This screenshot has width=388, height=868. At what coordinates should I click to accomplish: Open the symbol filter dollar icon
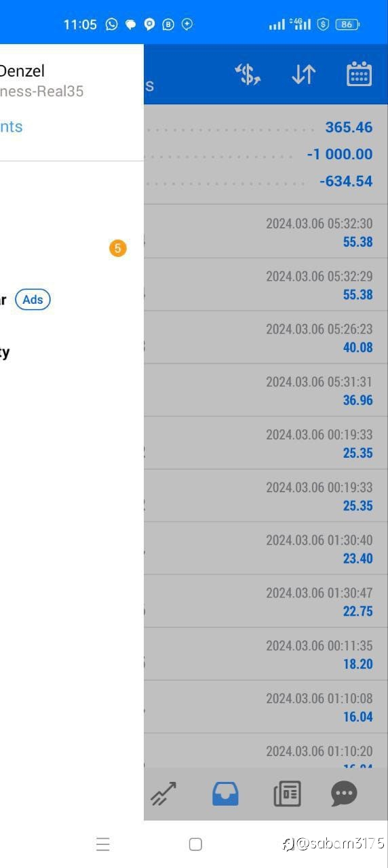248,75
